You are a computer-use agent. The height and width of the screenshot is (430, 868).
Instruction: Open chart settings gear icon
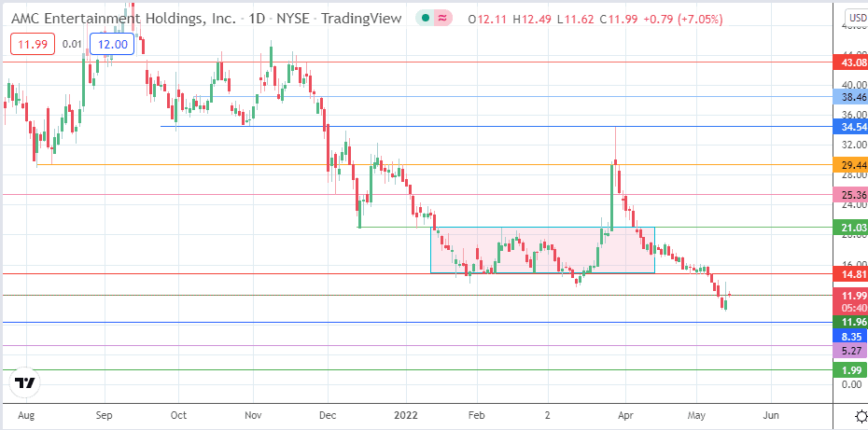coord(861,416)
